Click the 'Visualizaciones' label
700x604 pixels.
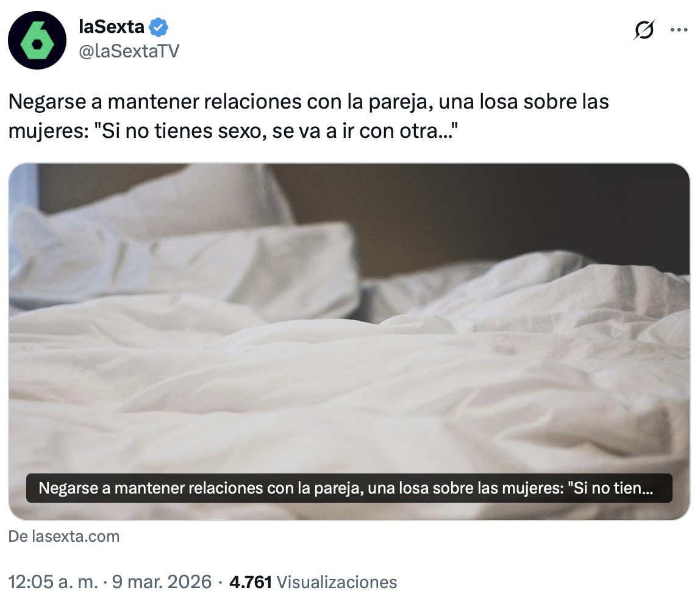[x=337, y=582]
